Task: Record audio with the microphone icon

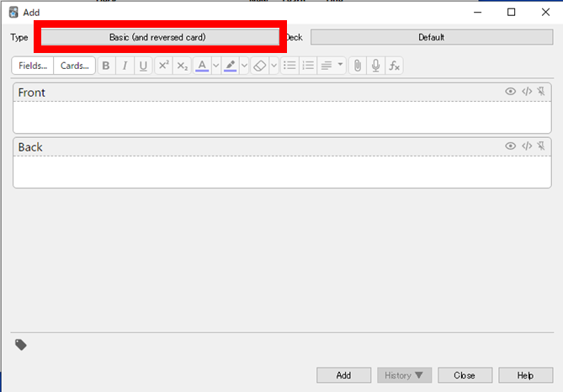Action: click(376, 66)
